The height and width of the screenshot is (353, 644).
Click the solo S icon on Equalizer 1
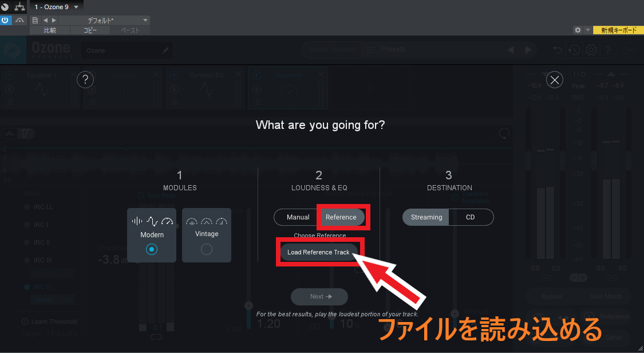(x=10, y=89)
